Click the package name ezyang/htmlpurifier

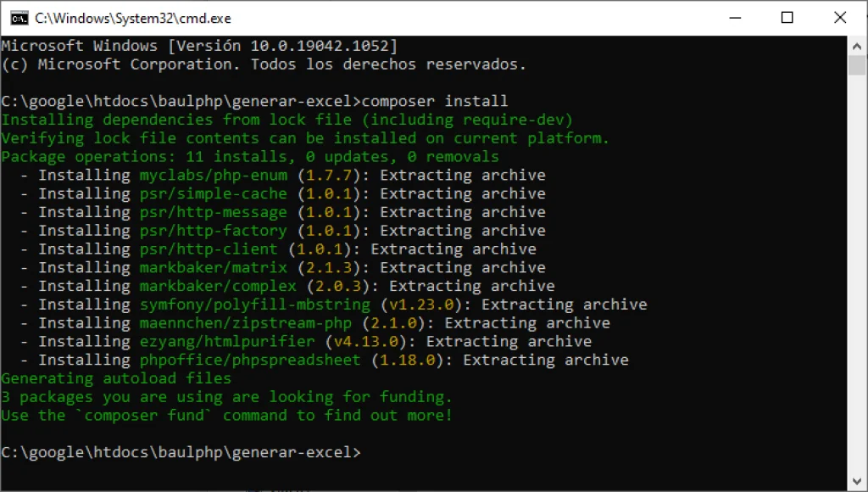coord(227,341)
